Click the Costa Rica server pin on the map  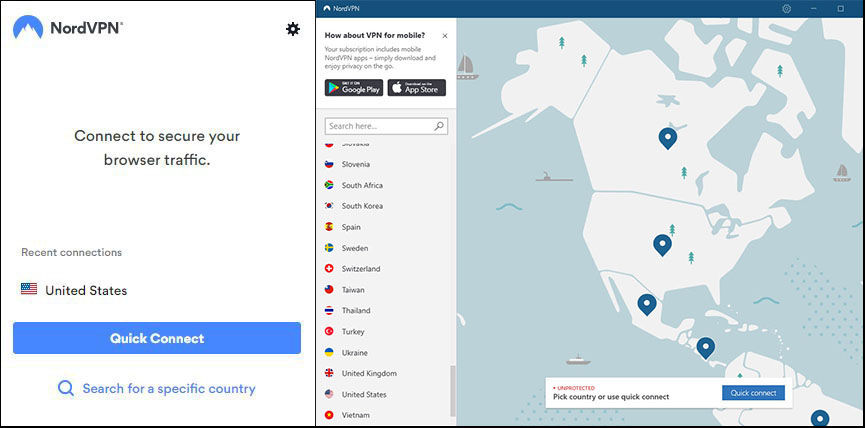click(x=705, y=347)
